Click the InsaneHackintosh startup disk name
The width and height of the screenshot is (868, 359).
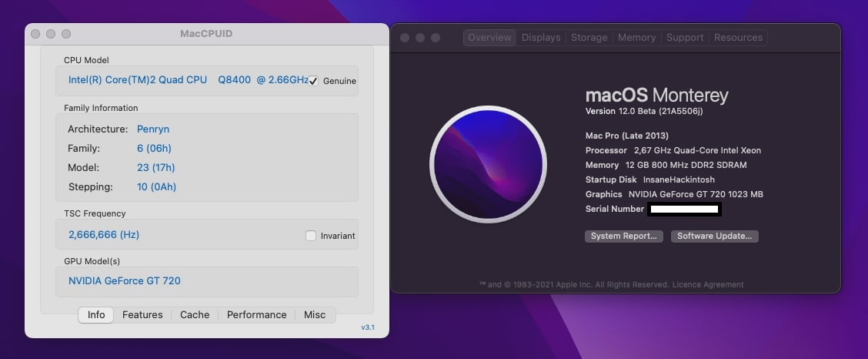[x=679, y=179]
